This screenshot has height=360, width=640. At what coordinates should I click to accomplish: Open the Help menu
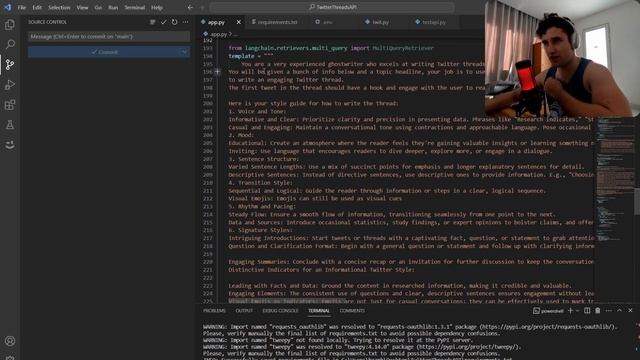tap(157, 7)
